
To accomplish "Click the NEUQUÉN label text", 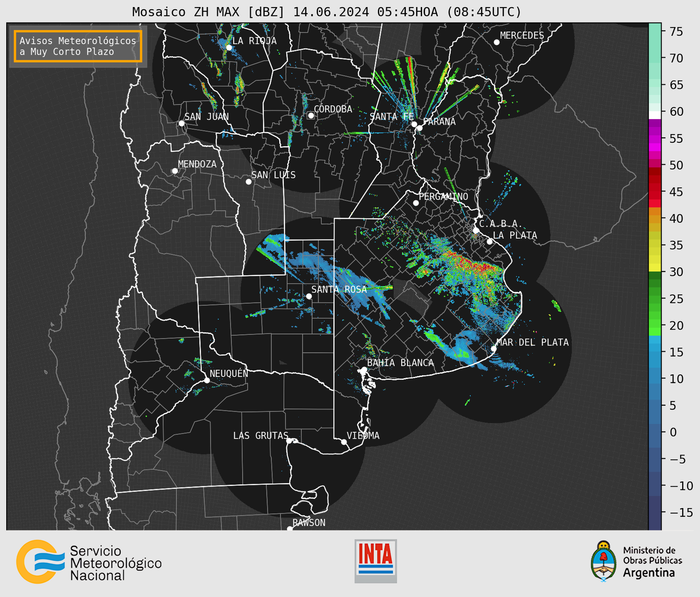I will tap(229, 374).
